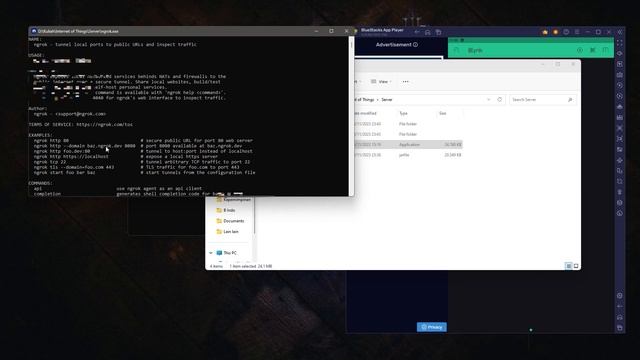Click the left icon in the Blynk header
Viewport: 640px width, 360px height.
(457, 50)
